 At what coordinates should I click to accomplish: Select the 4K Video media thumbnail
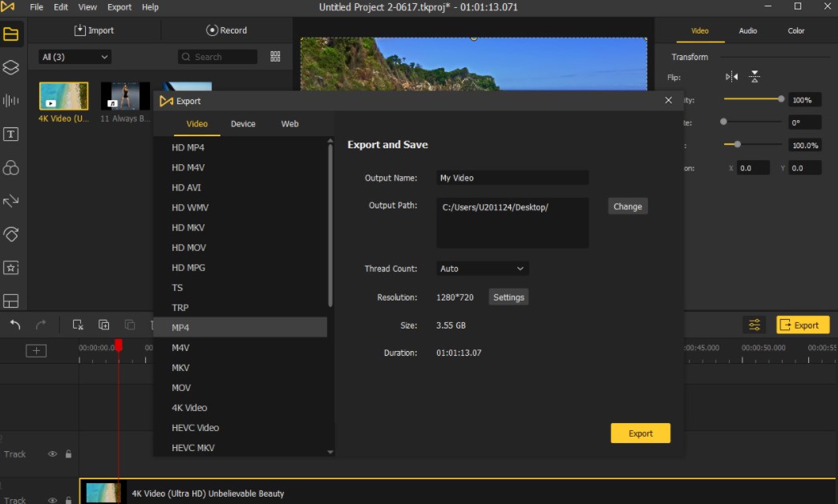63,96
